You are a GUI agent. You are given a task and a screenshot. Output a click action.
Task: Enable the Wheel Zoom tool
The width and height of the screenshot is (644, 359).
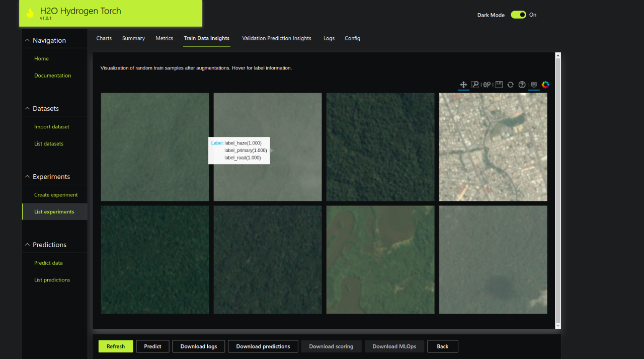coord(487,85)
